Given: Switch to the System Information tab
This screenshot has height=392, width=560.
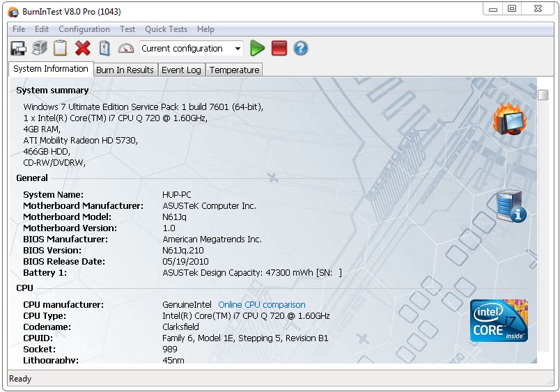Looking at the screenshot, I should (51, 69).
